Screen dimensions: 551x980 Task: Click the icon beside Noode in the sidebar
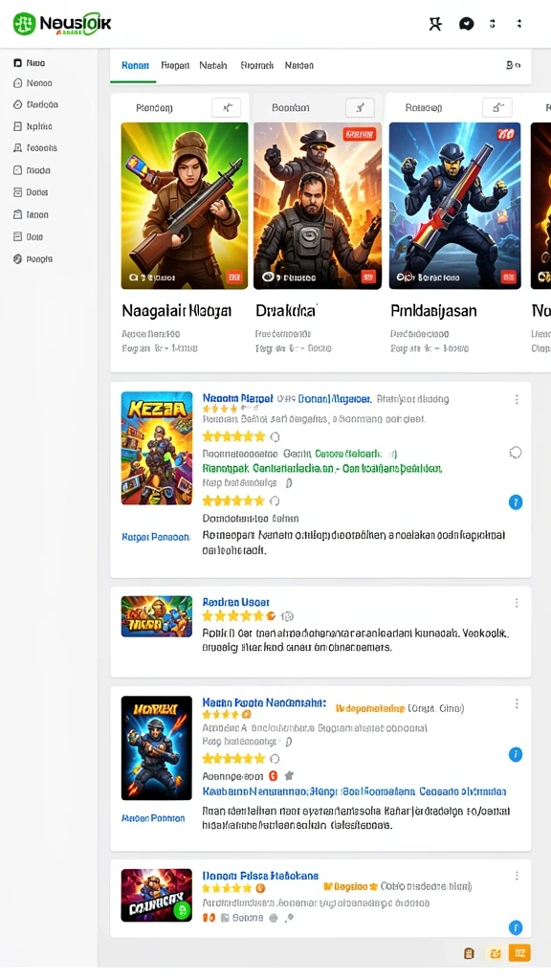17,170
